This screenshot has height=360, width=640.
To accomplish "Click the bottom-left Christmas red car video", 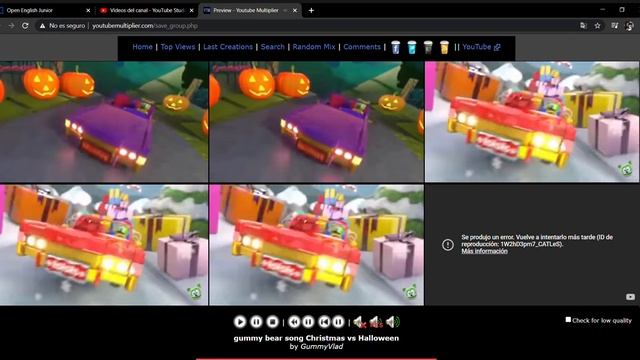I will click(104, 245).
